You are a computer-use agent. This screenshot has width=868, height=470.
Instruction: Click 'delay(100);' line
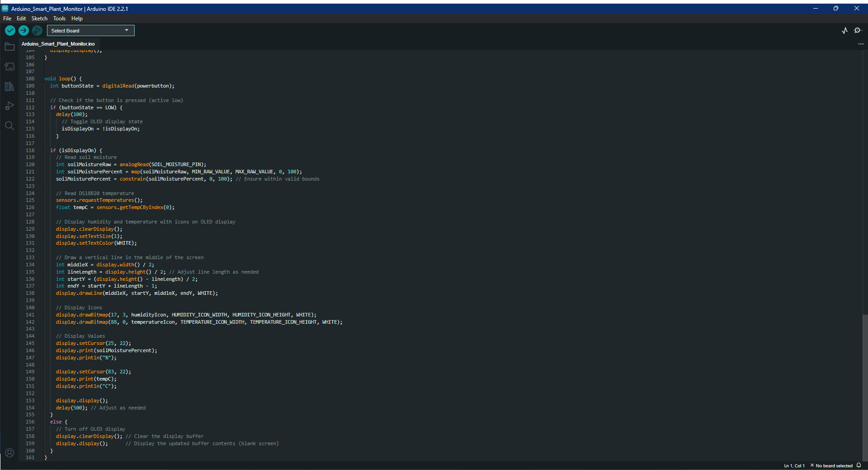(x=72, y=114)
